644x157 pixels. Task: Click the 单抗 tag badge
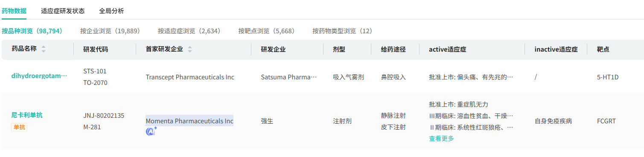click(x=19, y=127)
